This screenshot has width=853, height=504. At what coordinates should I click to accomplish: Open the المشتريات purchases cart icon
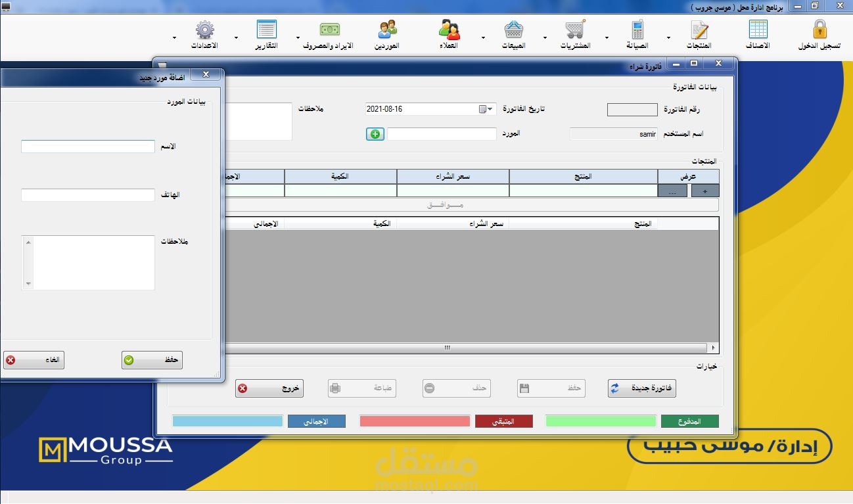575,30
